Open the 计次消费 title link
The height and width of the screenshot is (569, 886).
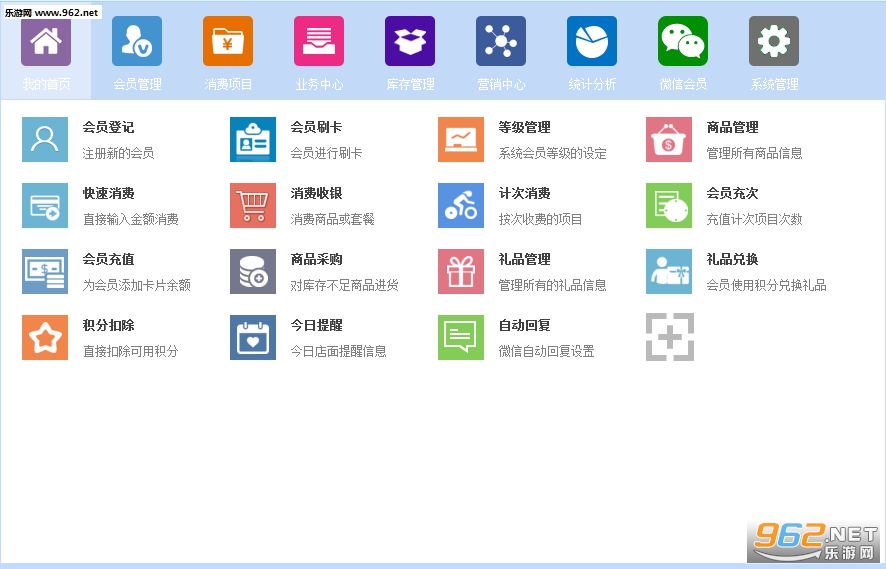(x=524, y=193)
